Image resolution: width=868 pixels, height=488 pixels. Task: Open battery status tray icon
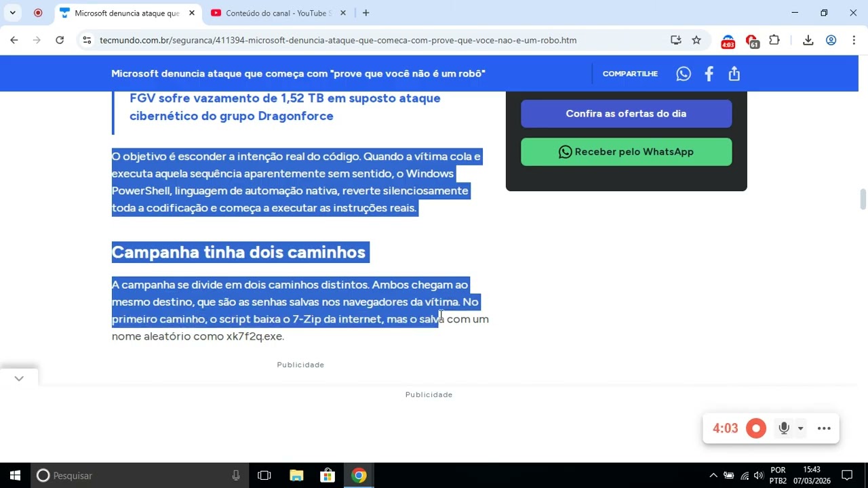(x=729, y=475)
